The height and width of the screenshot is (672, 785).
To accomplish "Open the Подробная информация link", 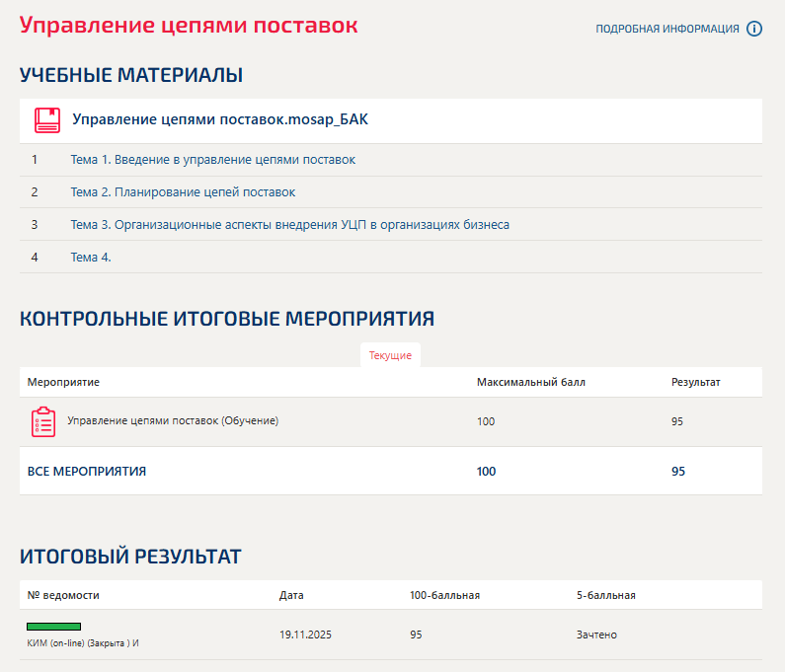I will (x=667, y=29).
